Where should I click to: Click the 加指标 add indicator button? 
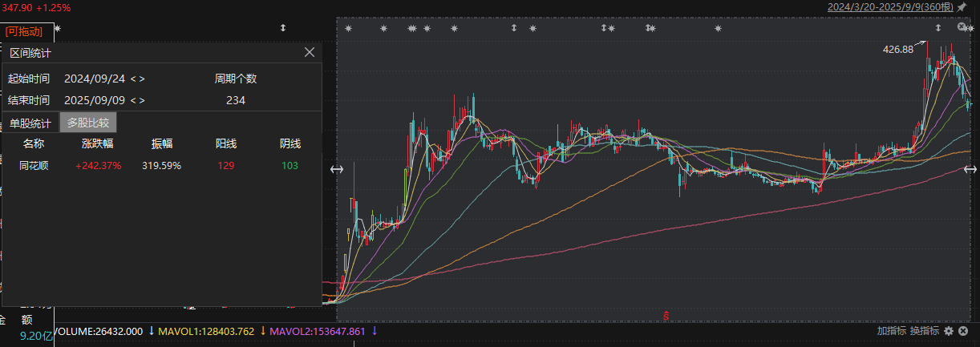pyautogui.click(x=891, y=331)
